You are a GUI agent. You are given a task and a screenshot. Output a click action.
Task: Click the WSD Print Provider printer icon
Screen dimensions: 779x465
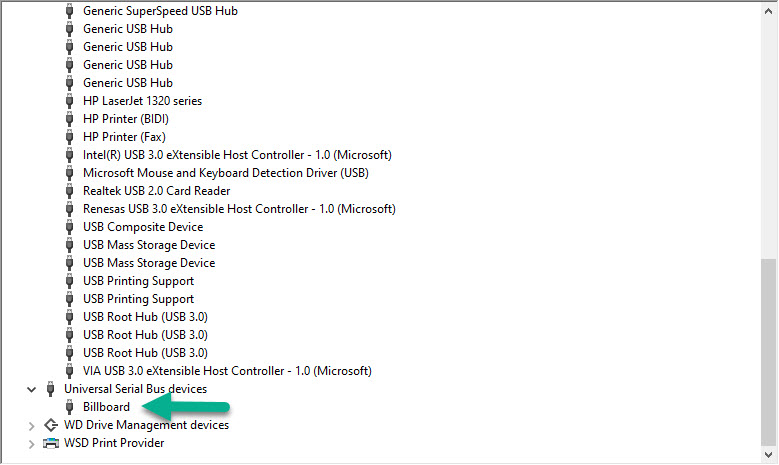(50, 443)
